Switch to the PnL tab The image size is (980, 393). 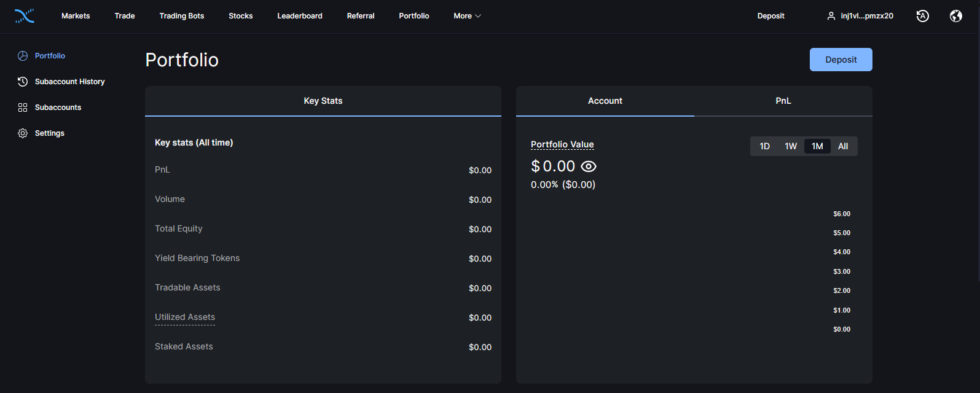coord(783,101)
